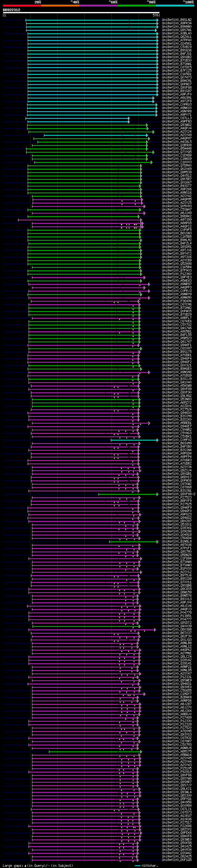Select the UniRef100_Q7XYQ5 entry

tap(177, 152)
